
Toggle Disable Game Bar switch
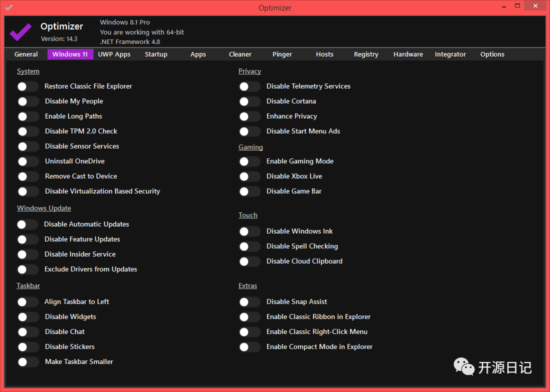tap(250, 191)
